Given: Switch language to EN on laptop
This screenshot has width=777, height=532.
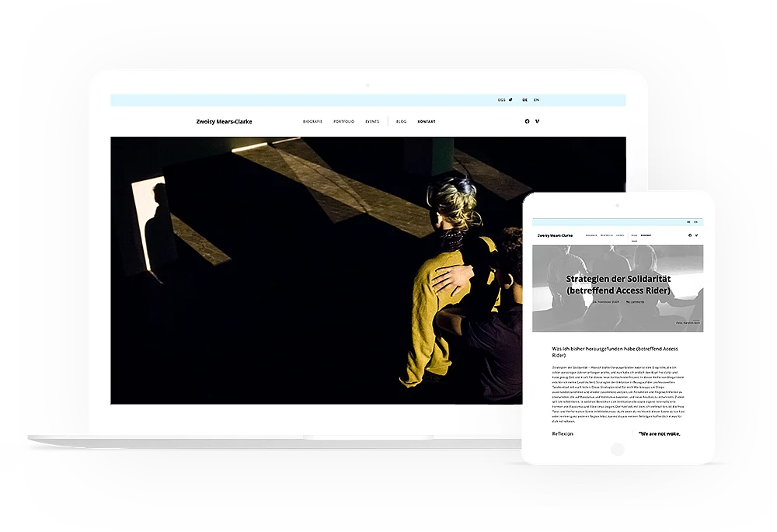Looking at the screenshot, I should [536, 100].
